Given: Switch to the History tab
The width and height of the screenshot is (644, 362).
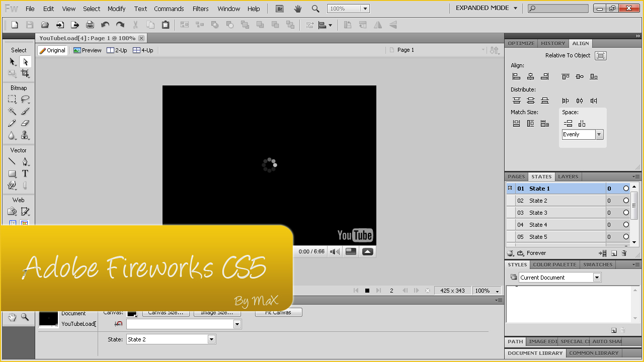Looking at the screenshot, I should 553,43.
